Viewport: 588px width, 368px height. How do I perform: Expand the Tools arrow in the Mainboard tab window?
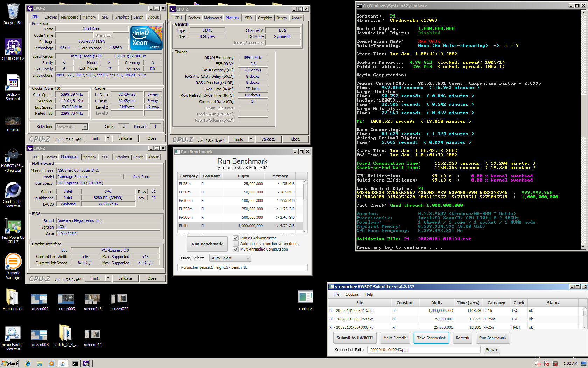[108, 278]
